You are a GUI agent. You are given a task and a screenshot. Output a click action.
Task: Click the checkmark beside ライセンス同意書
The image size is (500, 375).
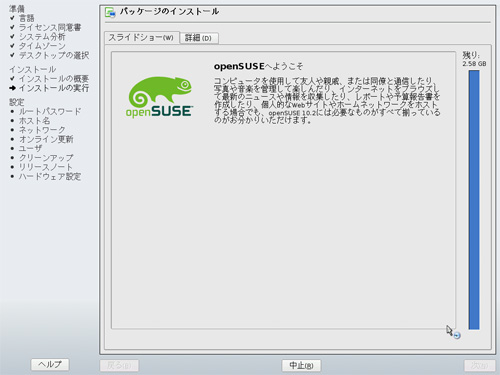click(x=12, y=27)
